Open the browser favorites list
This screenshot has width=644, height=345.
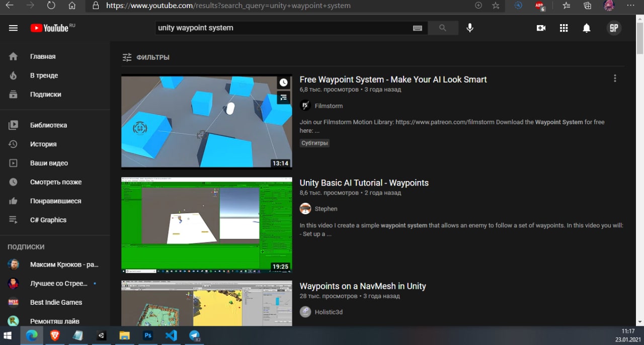pos(567,6)
